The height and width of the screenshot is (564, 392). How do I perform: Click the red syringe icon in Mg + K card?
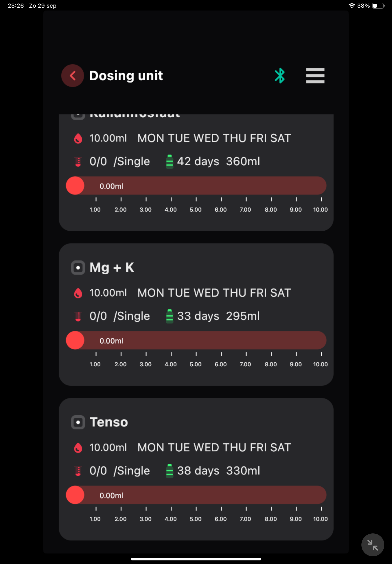(78, 316)
